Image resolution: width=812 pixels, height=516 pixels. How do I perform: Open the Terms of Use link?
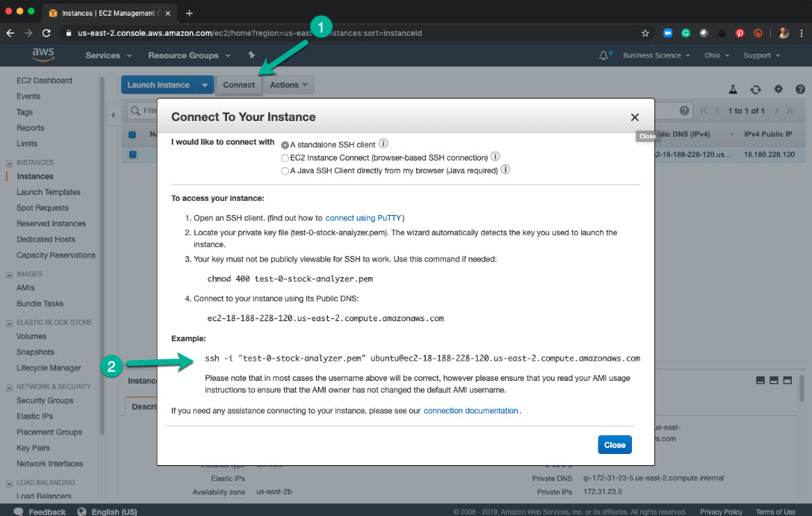(775, 512)
